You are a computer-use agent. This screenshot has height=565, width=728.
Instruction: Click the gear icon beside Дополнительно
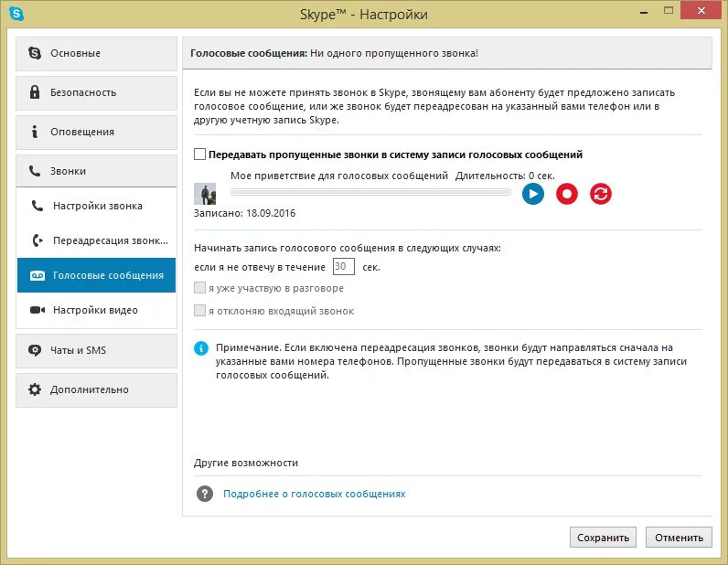point(35,389)
